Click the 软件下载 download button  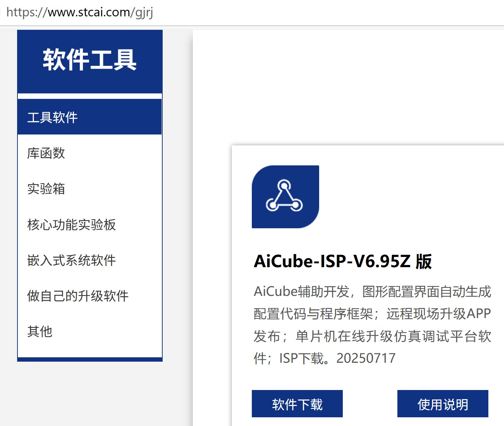point(297,403)
